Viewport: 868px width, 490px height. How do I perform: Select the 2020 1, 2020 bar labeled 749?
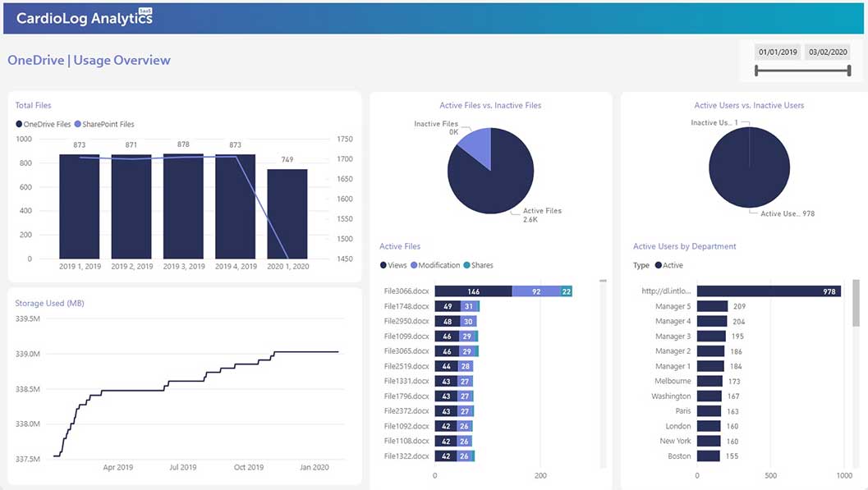click(x=287, y=214)
